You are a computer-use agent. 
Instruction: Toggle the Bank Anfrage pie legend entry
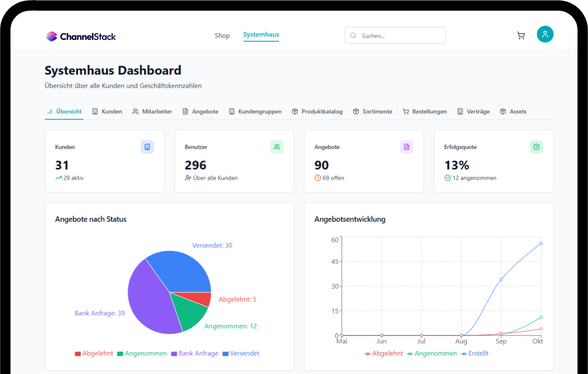pyautogui.click(x=195, y=353)
